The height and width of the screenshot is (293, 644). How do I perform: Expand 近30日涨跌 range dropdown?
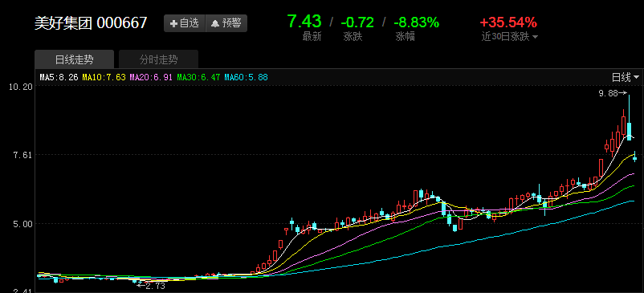pyautogui.click(x=510, y=37)
